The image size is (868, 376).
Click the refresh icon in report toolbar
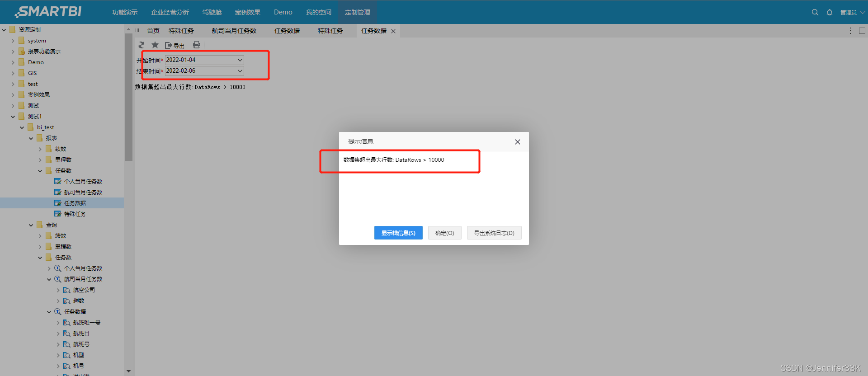click(x=142, y=45)
